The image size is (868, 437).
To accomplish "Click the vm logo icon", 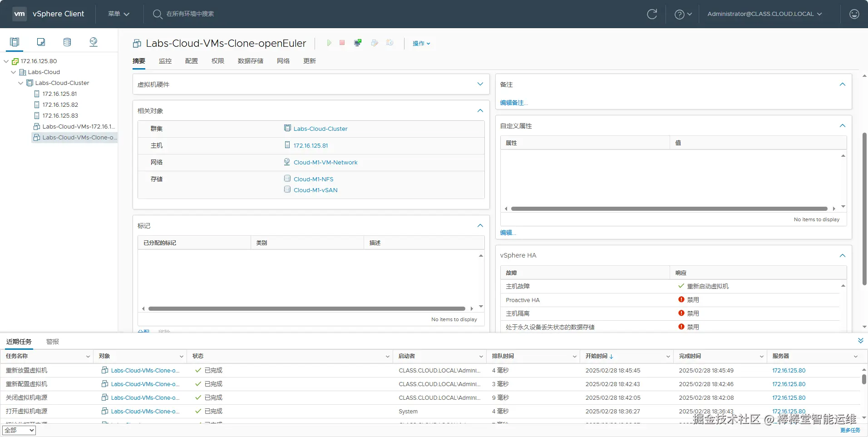I will (20, 14).
